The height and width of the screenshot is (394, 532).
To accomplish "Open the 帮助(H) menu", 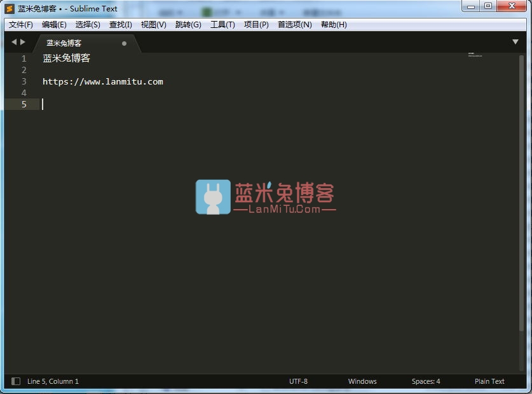I will pyautogui.click(x=334, y=24).
